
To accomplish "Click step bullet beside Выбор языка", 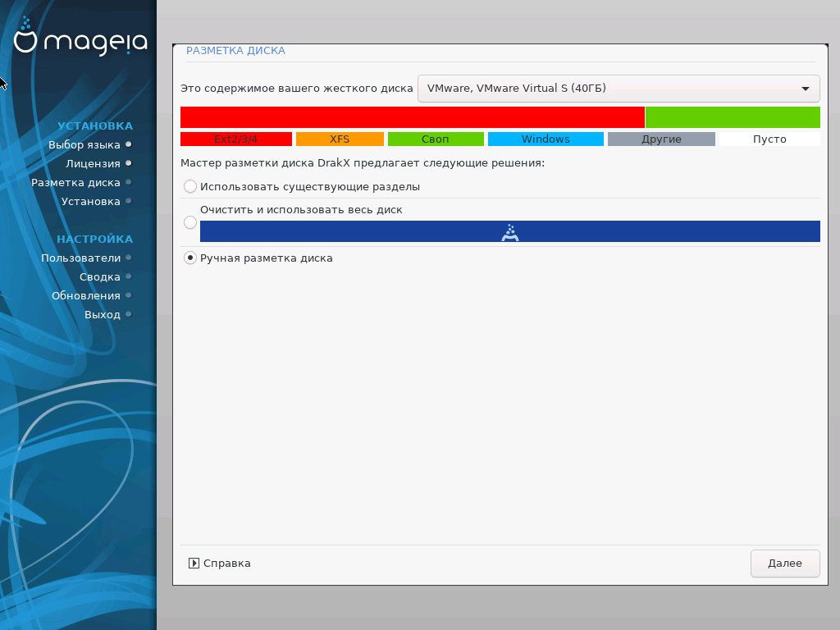I will (x=129, y=145).
